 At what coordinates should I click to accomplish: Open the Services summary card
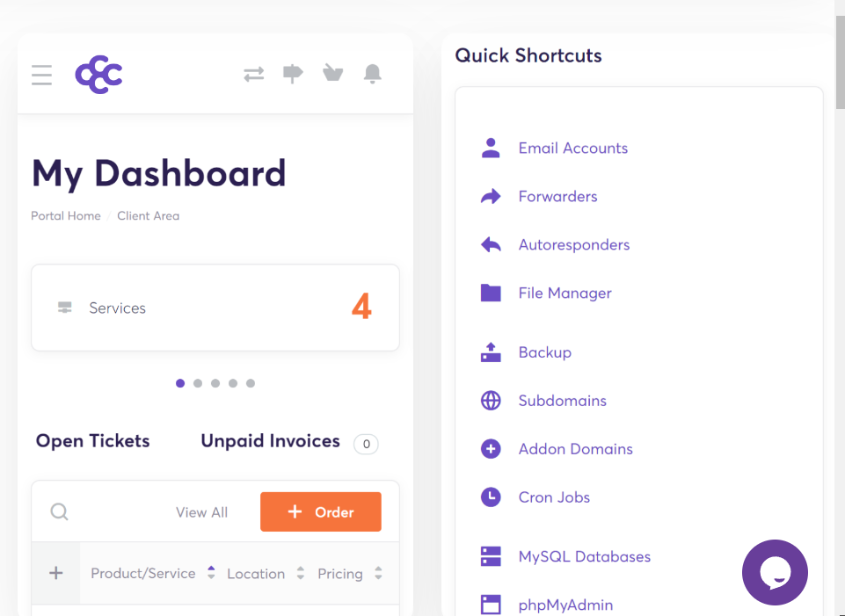click(215, 308)
